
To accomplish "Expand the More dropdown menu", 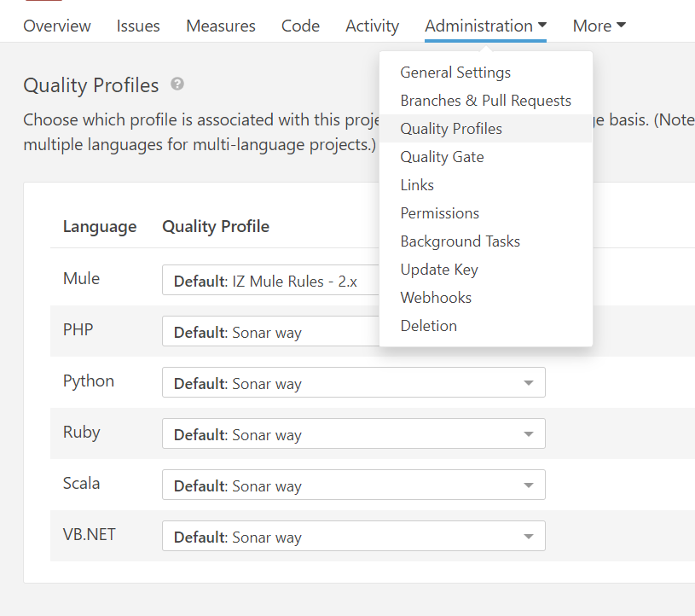I will [599, 26].
